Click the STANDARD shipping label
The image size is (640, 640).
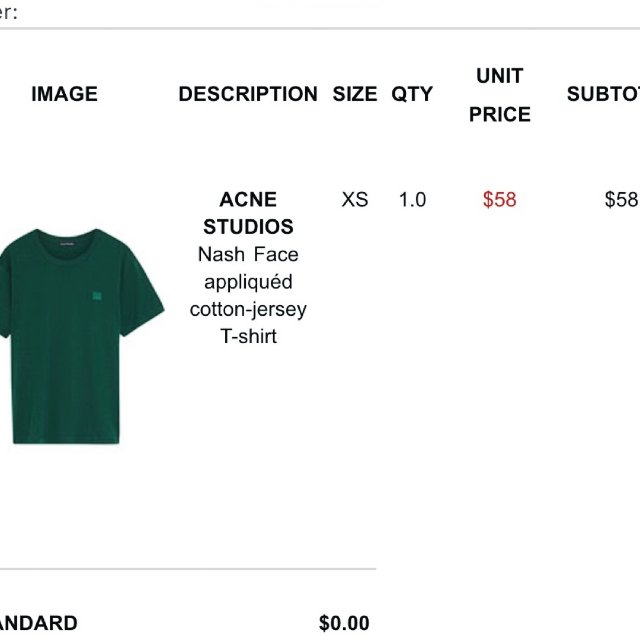pos(38,624)
